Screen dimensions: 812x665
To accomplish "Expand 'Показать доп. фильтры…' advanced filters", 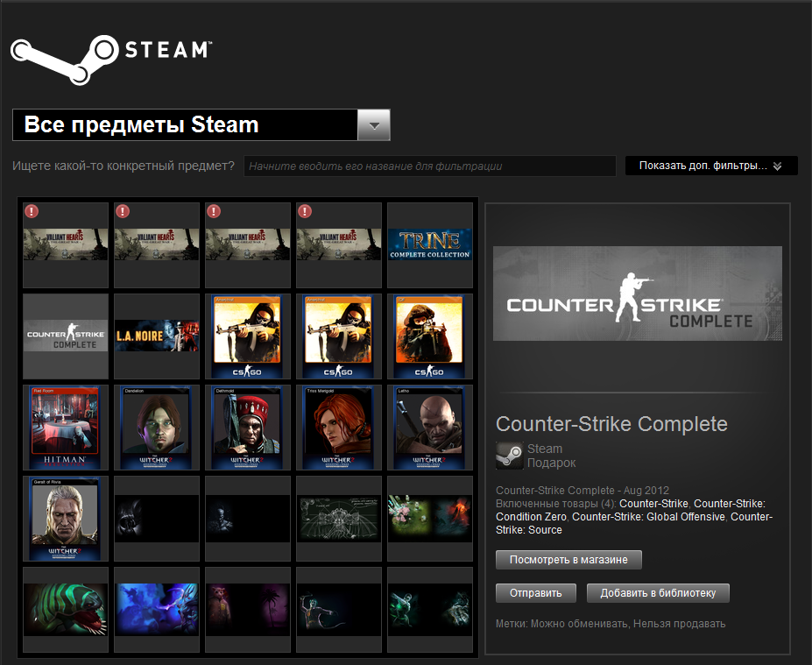I will click(711, 166).
